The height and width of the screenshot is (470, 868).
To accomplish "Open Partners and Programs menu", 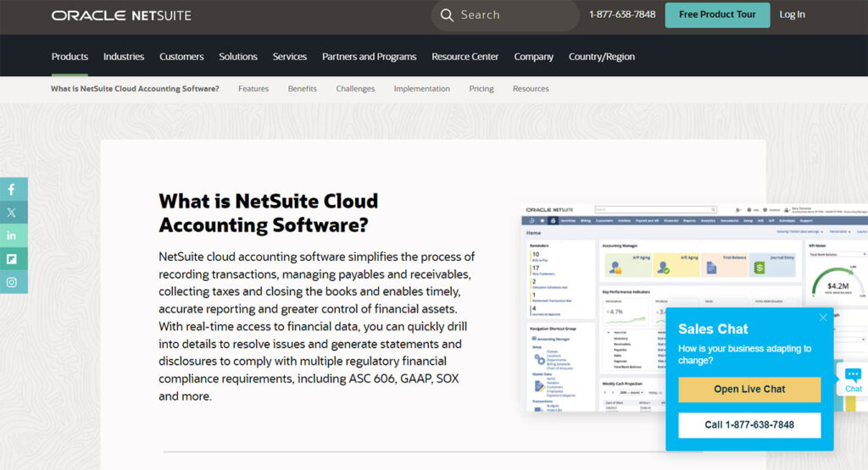I will coord(370,57).
